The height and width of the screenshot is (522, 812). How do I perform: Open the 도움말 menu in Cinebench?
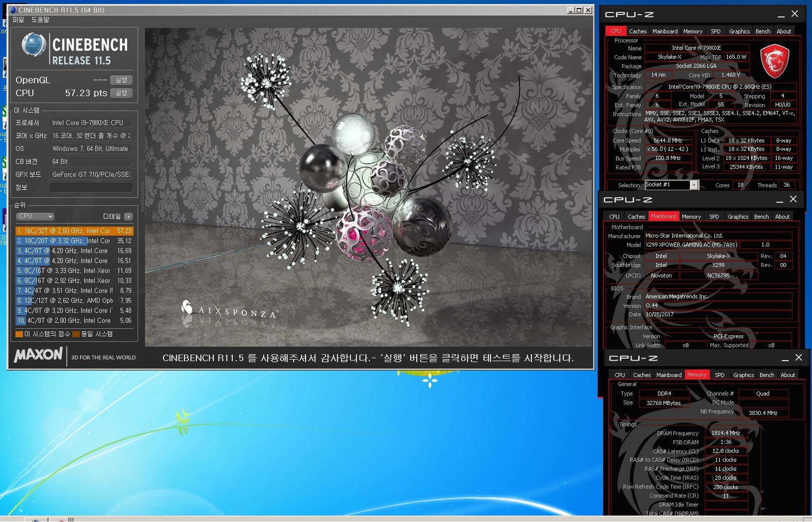(x=40, y=19)
